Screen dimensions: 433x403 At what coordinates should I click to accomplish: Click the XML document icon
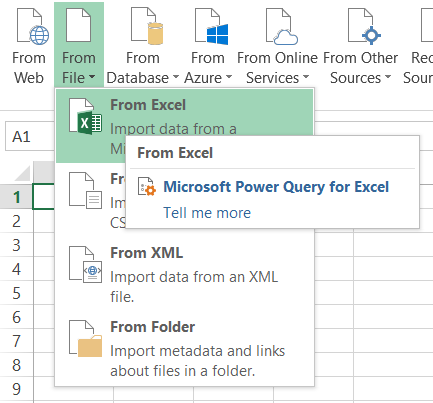click(x=85, y=265)
